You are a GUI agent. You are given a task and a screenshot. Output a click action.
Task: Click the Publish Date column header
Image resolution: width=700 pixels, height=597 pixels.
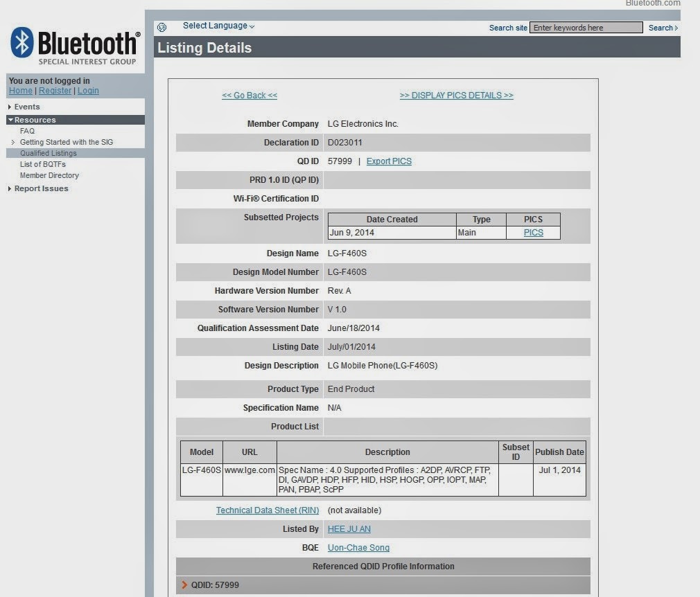pos(559,452)
